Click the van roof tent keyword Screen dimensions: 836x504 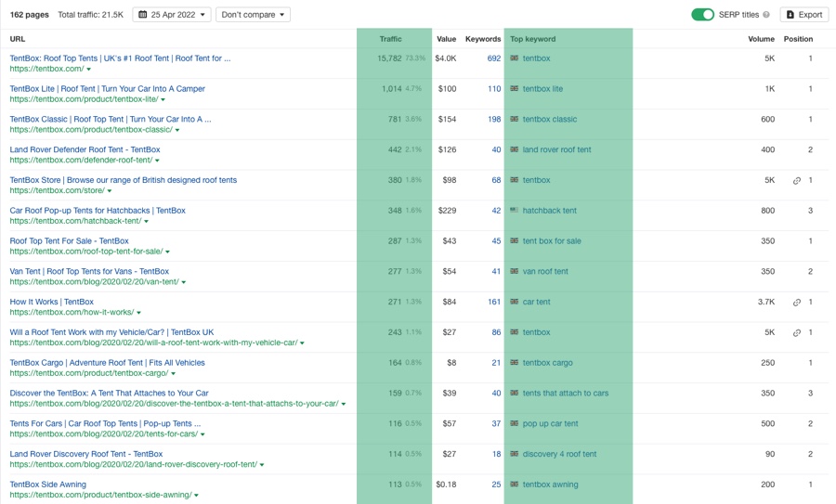point(545,271)
